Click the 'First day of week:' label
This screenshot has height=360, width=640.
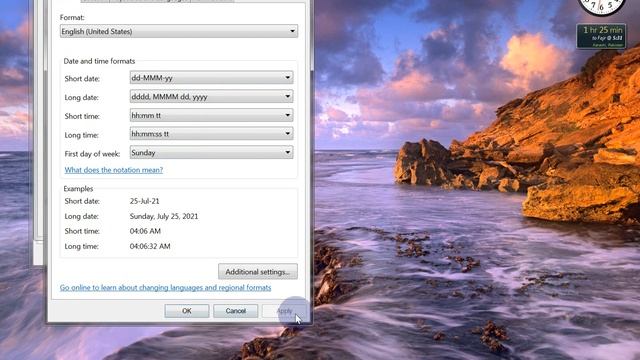(92, 154)
